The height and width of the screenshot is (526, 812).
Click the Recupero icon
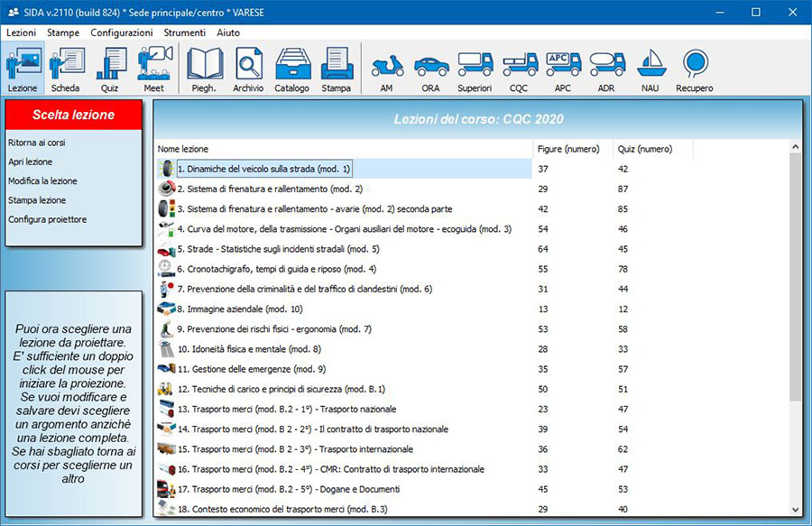coord(695,69)
